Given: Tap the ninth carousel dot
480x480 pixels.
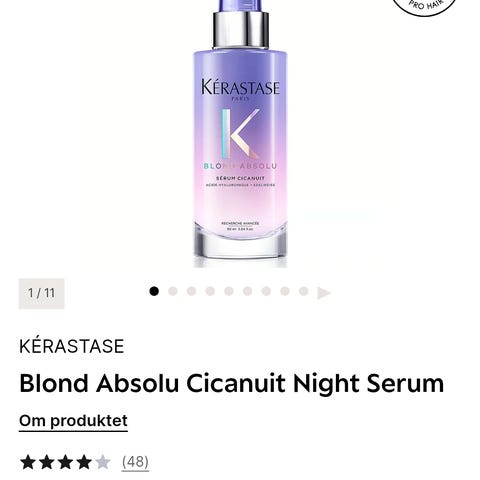Looking at the screenshot, I should pos(303,291).
